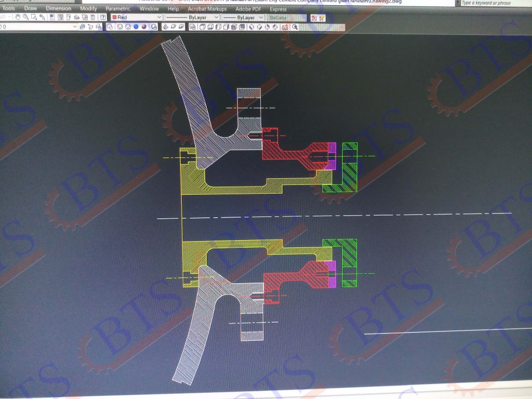Switch to Back view
The image size is (532, 399).
(242, 27)
